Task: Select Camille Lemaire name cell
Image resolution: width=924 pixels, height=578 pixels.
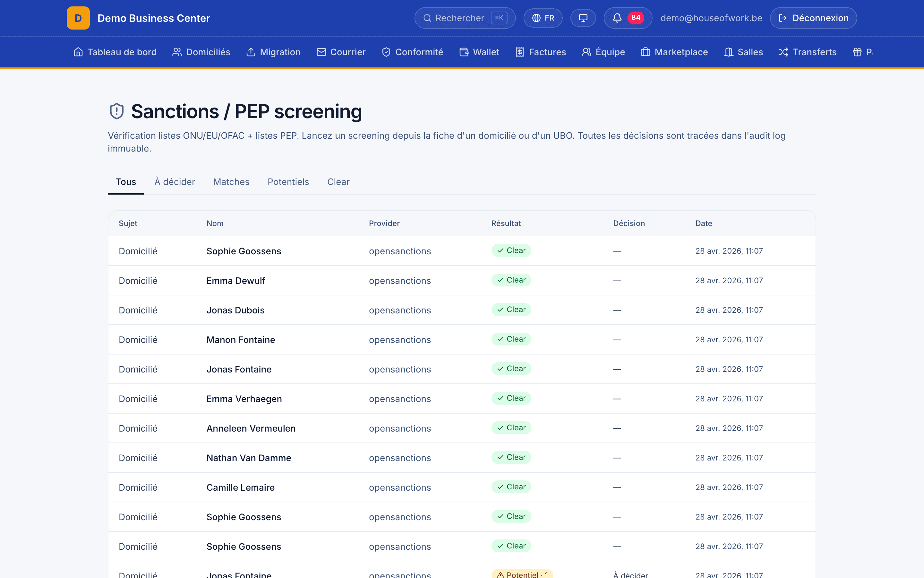Action: 241,487
